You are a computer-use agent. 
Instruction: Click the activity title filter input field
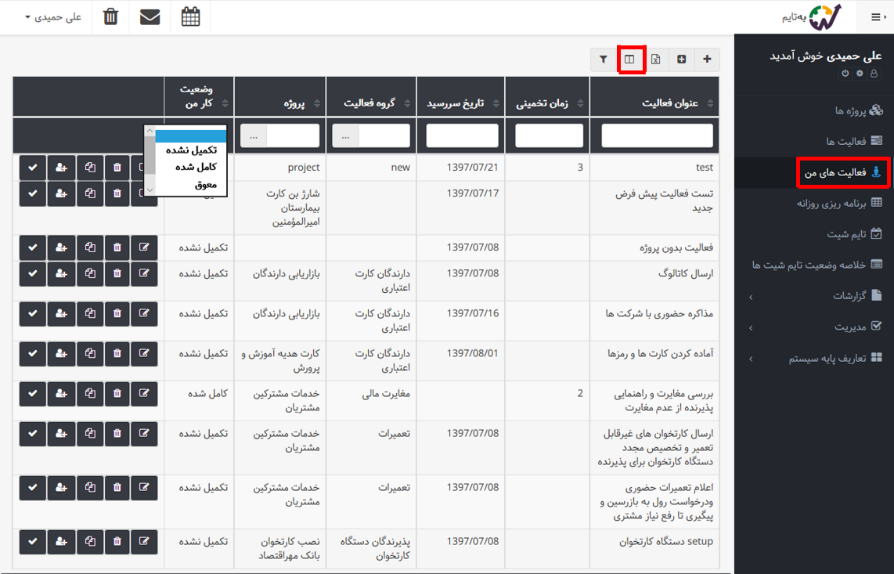point(657,135)
